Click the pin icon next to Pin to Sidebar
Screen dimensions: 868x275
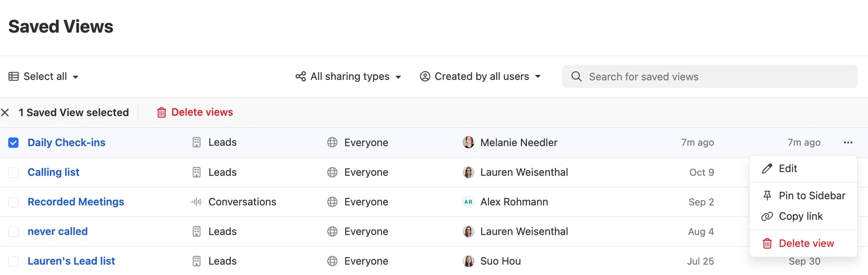767,196
